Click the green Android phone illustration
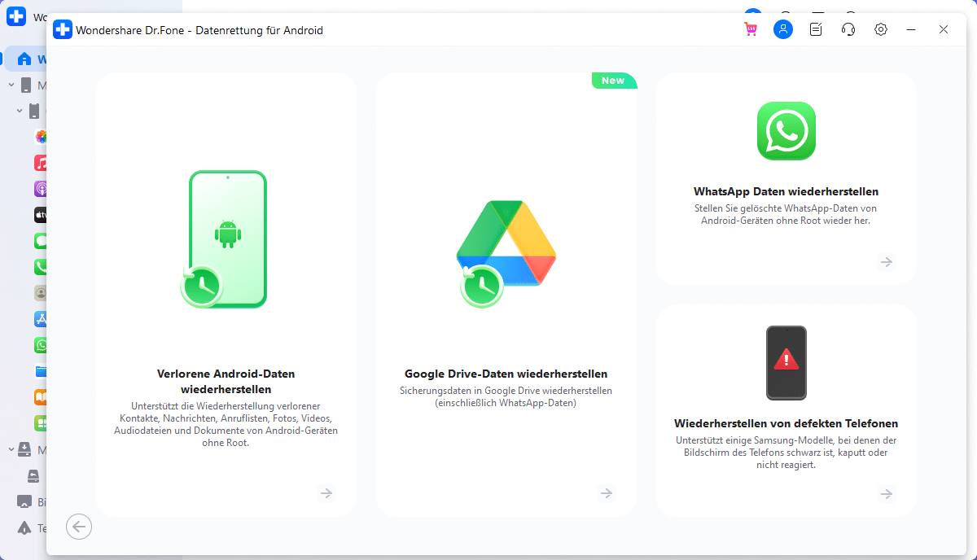Screen dimensions: 977x560 tap(224, 239)
